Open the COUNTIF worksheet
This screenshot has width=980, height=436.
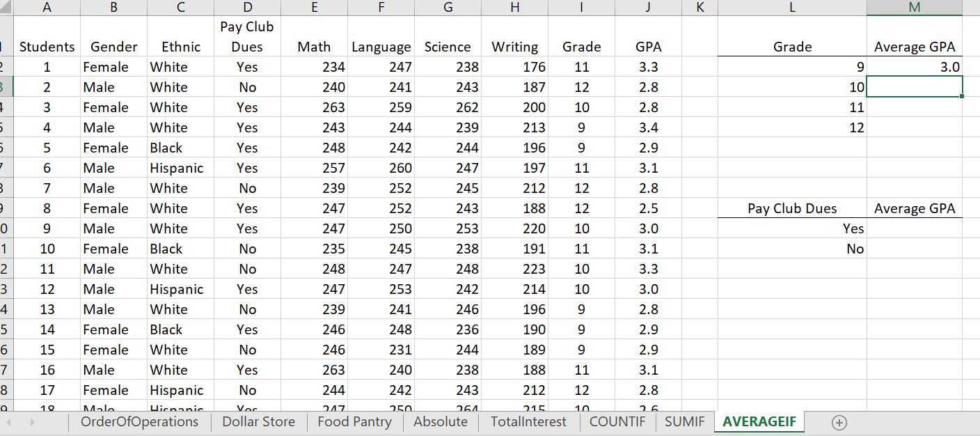617,422
